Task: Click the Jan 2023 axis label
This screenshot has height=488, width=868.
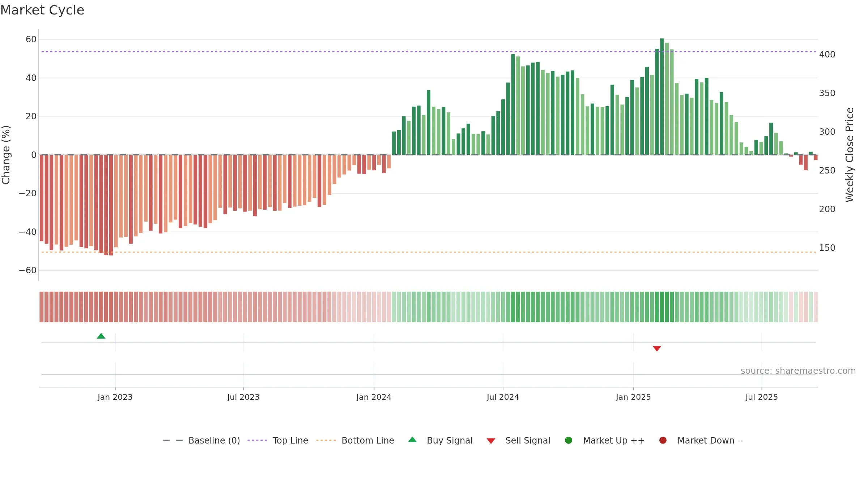Action: (115, 397)
